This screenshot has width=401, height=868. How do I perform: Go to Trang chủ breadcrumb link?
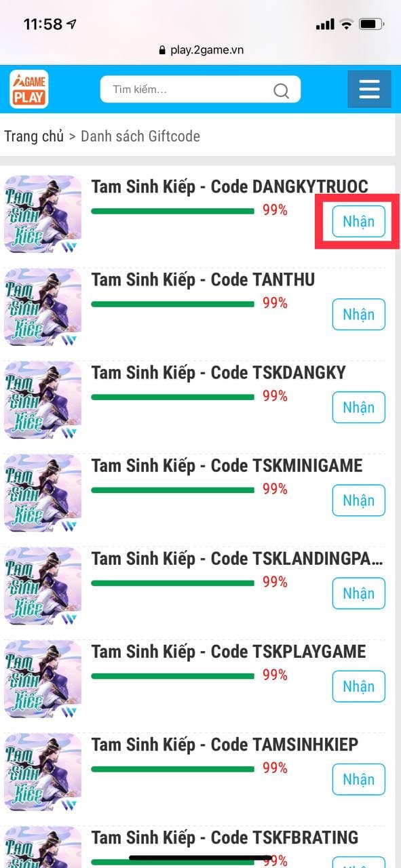coord(34,136)
